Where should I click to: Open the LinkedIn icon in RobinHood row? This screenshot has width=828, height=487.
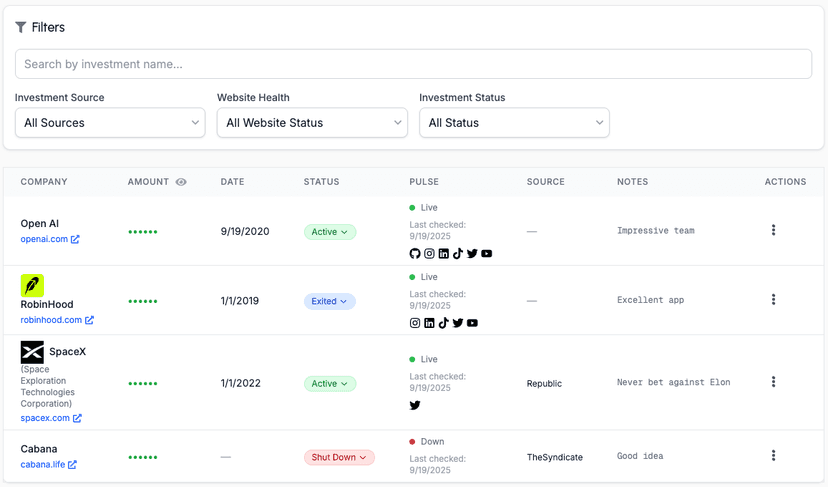(x=429, y=323)
